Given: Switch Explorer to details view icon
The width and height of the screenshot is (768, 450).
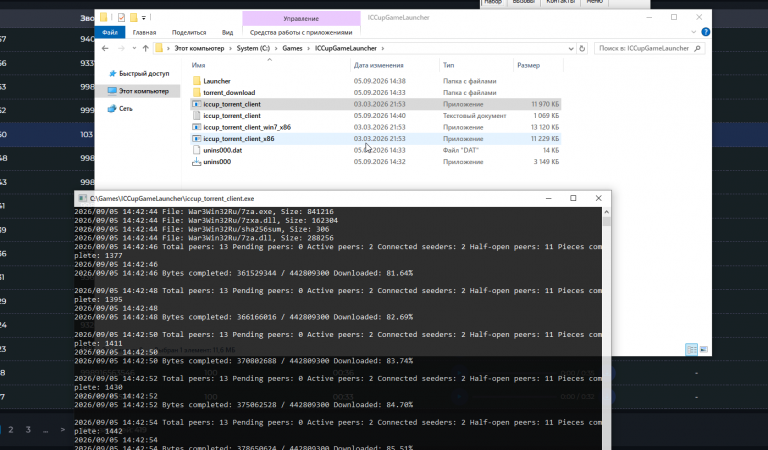Looking at the screenshot, I should coord(692,349).
